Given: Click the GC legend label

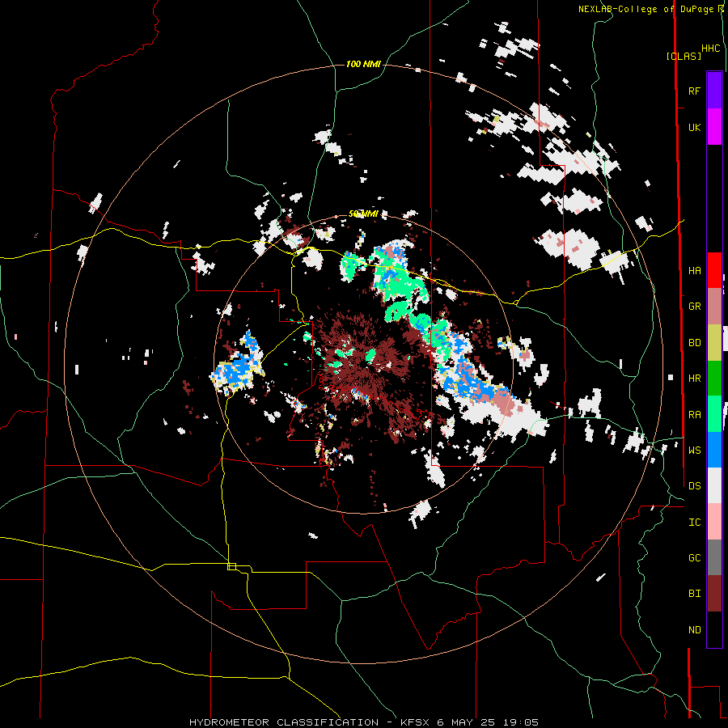Looking at the screenshot, I should tap(694, 558).
